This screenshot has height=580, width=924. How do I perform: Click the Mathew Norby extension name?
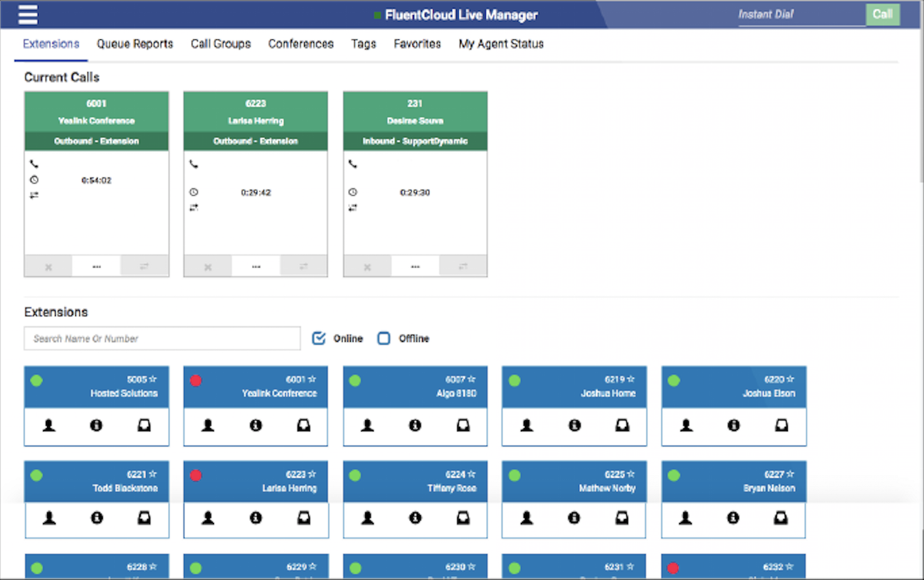(x=607, y=488)
